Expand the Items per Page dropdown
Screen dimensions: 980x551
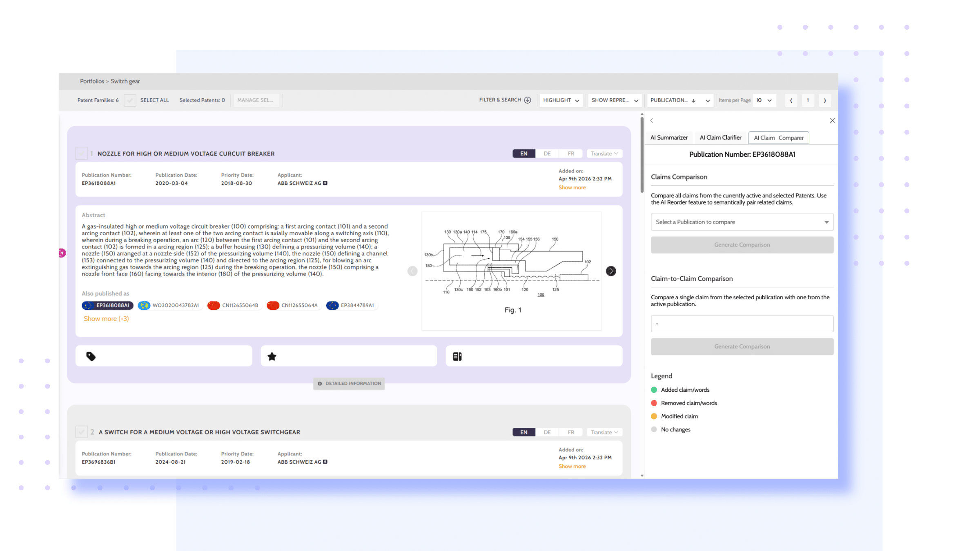[764, 100]
